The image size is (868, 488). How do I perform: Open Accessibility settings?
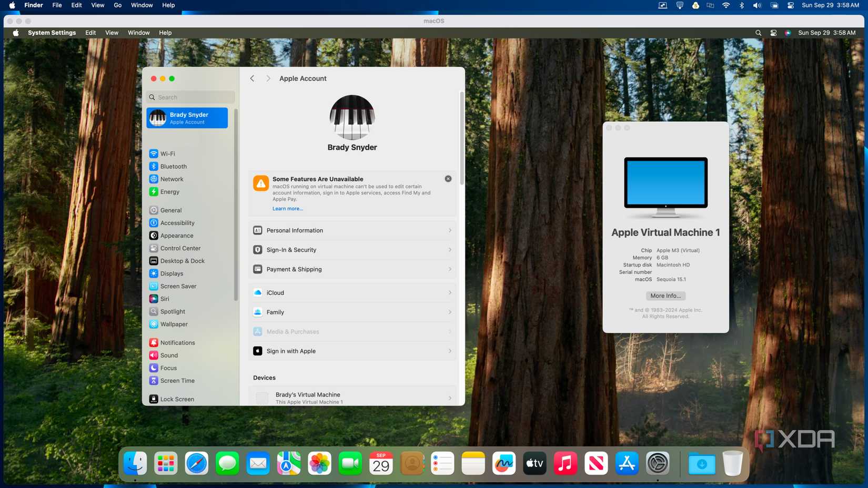pos(171,223)
